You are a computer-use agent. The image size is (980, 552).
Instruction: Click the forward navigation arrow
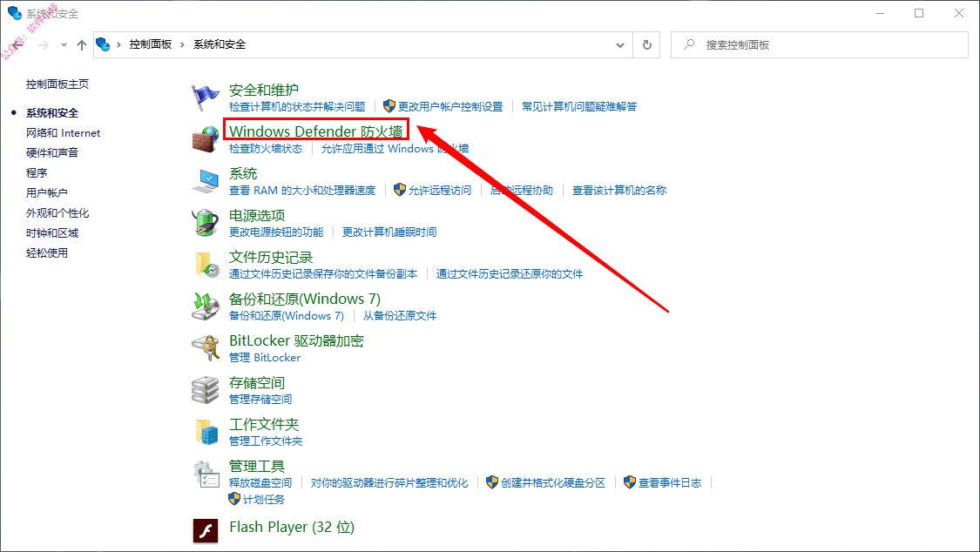[44, 45]
